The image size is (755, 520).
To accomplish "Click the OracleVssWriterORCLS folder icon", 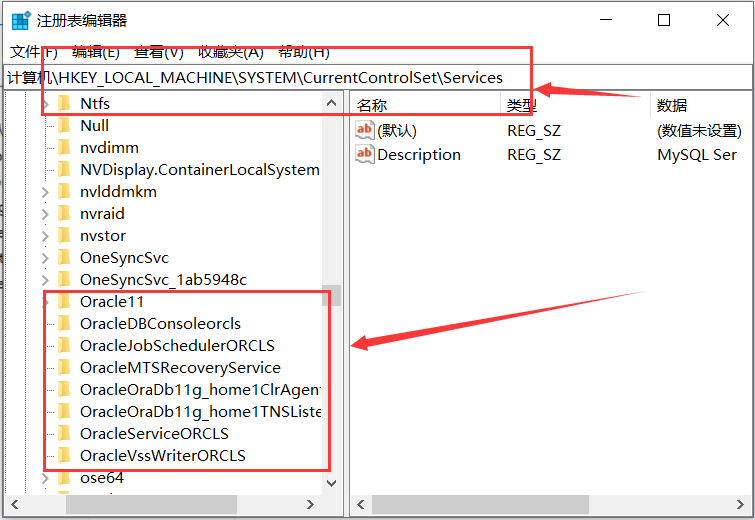I will coord(64,455).
